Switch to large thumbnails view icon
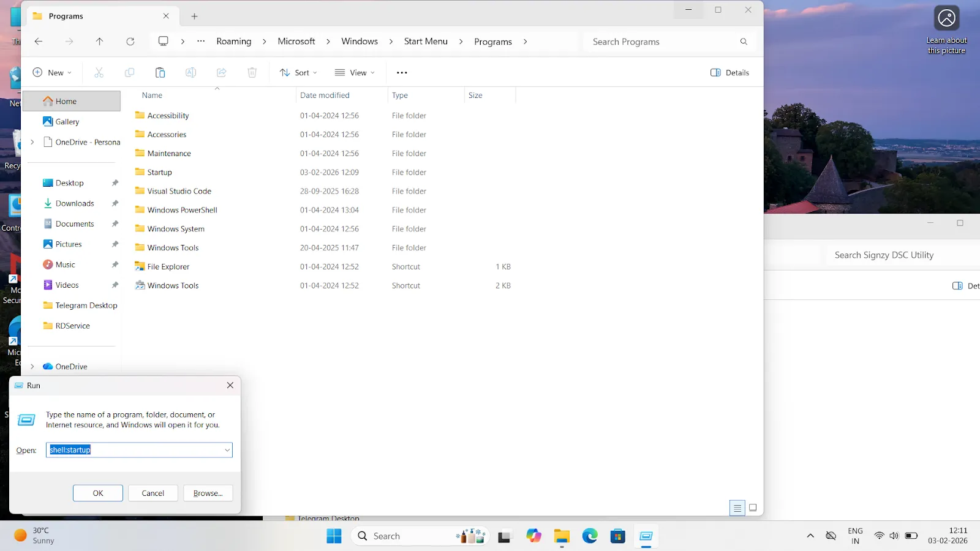This screenshot has width=980, height=551. 753,508
